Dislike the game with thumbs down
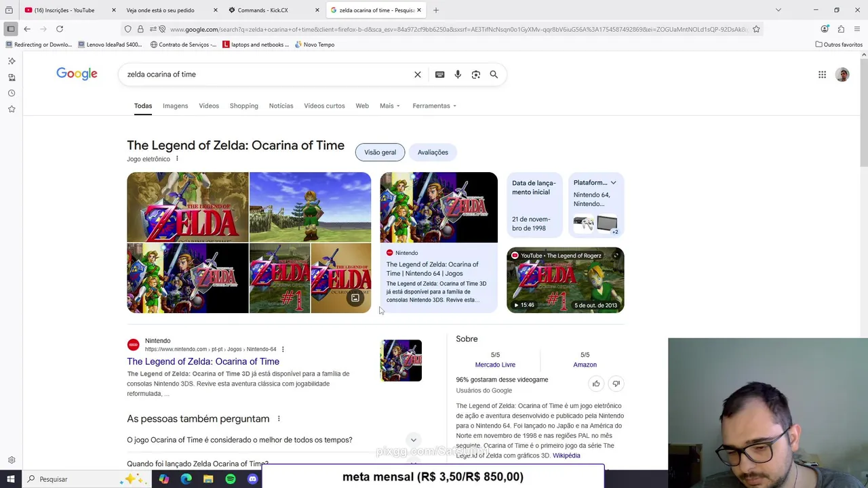Screen dimensions: 868x488 tap(616, 384)
